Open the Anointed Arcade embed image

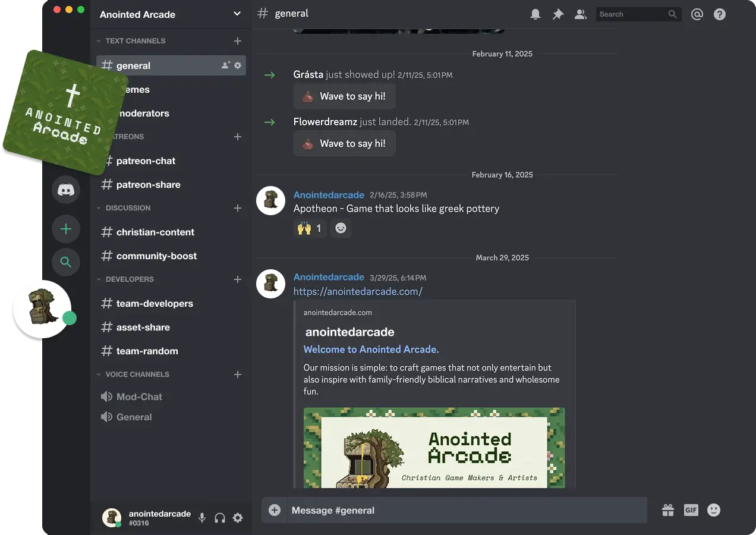(x=434, y=448)
